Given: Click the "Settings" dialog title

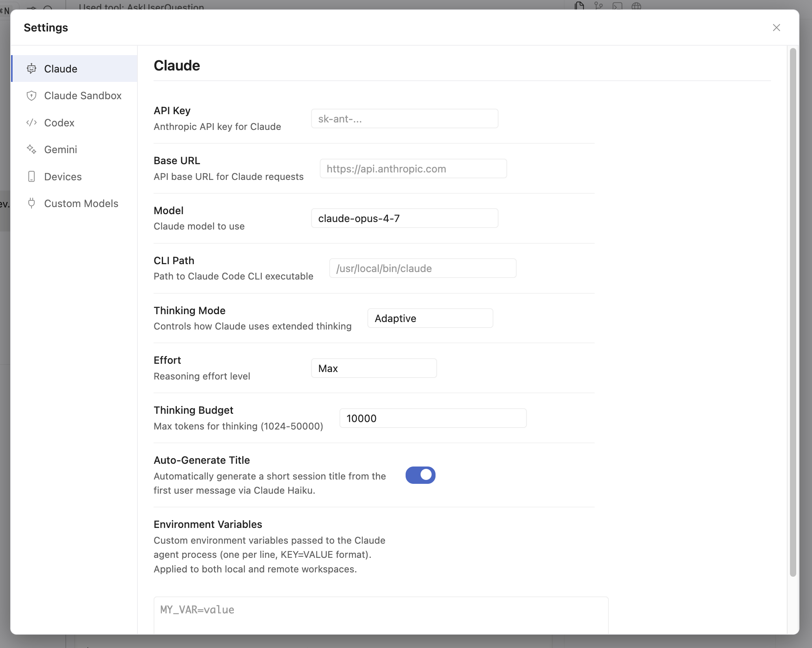Looking at the screenshot, I should [x=46, y=28].
